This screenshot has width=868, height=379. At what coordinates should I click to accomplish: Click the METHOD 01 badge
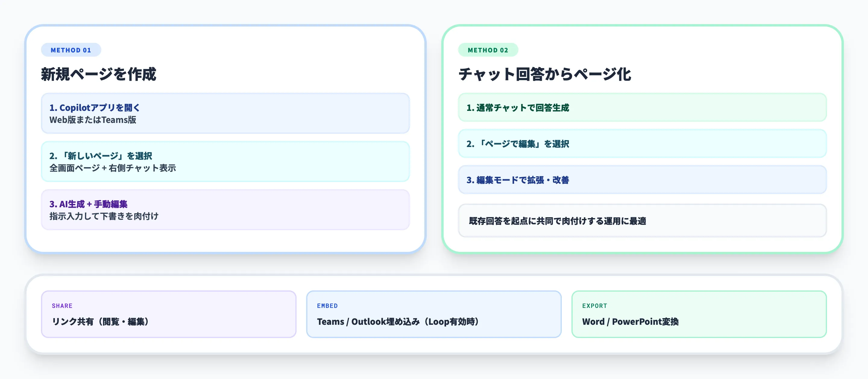[71, 50]
